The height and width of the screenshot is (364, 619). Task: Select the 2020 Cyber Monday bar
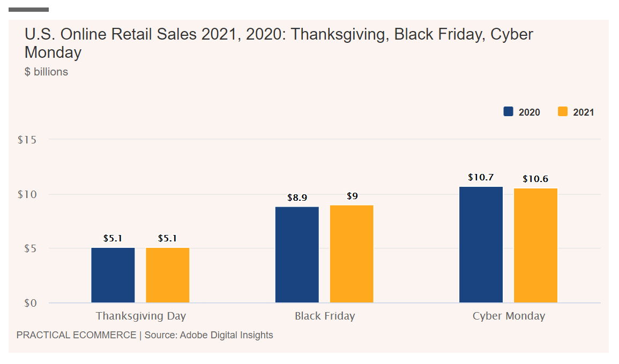point(481,245)
